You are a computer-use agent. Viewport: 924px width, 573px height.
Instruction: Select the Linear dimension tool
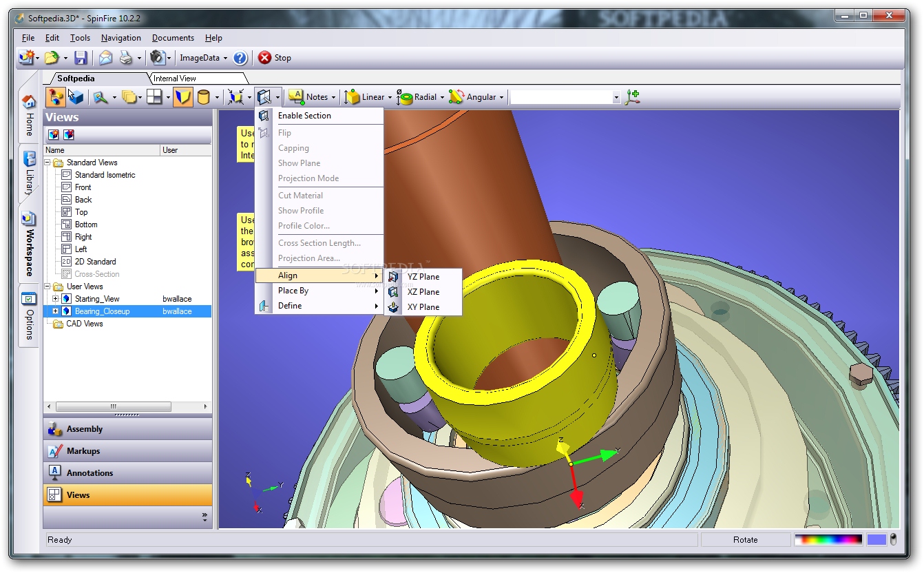pyautogui.click(x=364, y=97)
